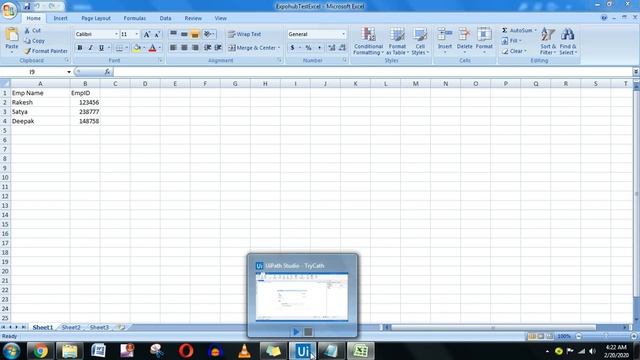This screenshot has width=640, height=360.
Task: Increase the font size with Grow Font
Action: [x=147, y=34]
